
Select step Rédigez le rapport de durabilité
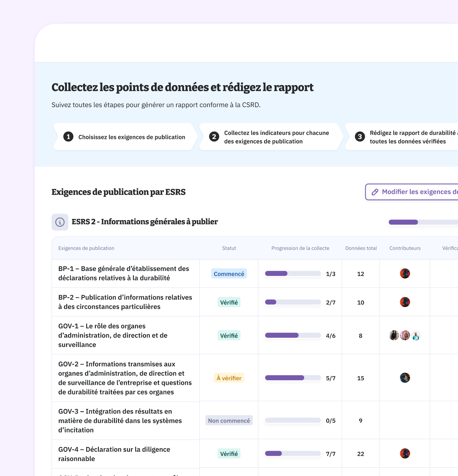pos(401,137)
